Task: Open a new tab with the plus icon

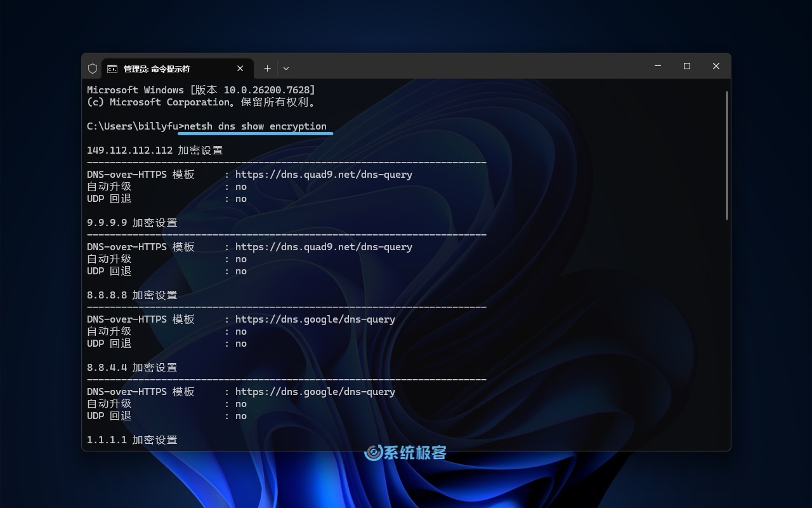Action: pyautogui.click(x=267, y=68)
